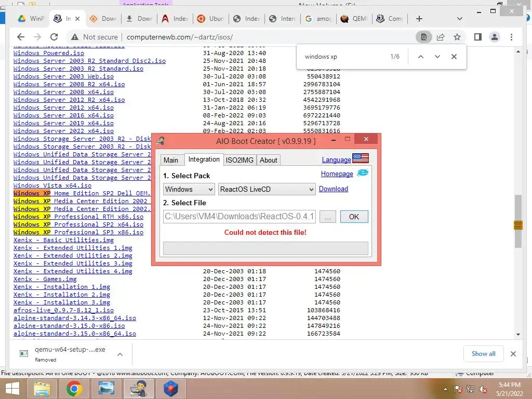
Task: Click the Language link
Action: coord(336,160)
